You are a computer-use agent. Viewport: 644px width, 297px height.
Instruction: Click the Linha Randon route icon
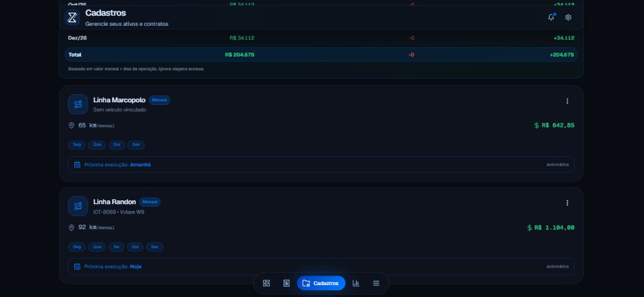click(78, 206)
